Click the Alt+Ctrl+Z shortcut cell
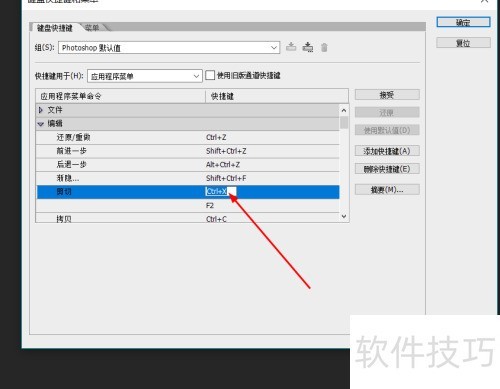Viewport: 500px width, 389px height. coord(223,165)
